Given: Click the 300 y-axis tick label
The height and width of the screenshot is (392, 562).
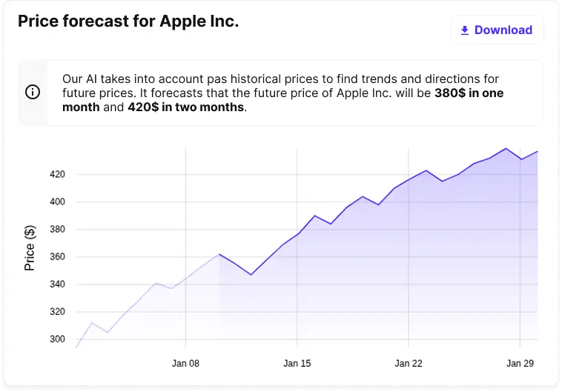Looking at the screenshot, I should tap(58, 339).
